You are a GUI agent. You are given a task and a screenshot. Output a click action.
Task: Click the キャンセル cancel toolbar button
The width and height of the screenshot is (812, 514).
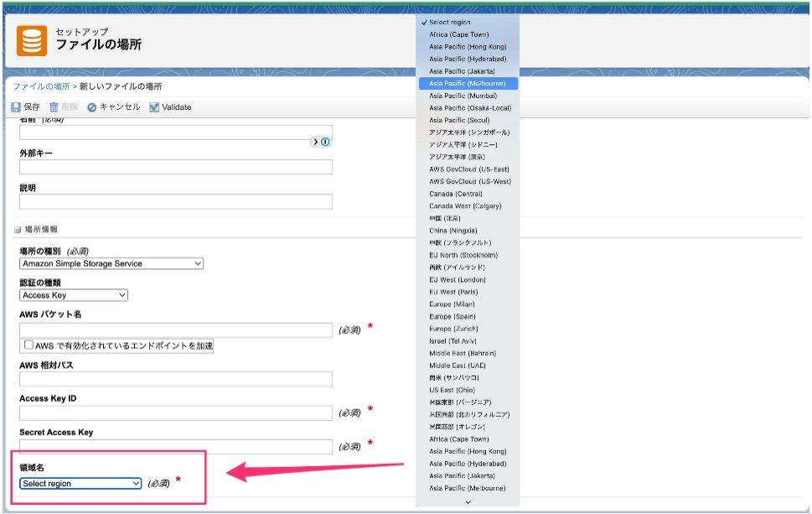pos(114,106)
